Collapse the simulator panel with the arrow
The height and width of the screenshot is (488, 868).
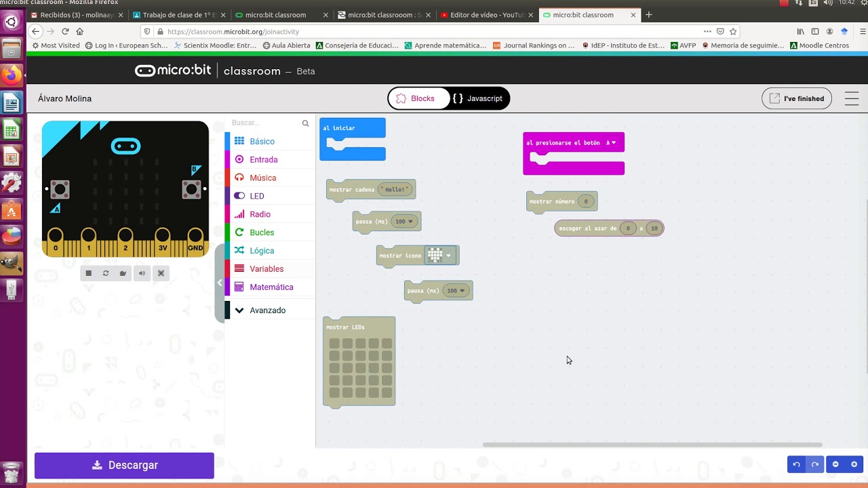tap(219, 283)
